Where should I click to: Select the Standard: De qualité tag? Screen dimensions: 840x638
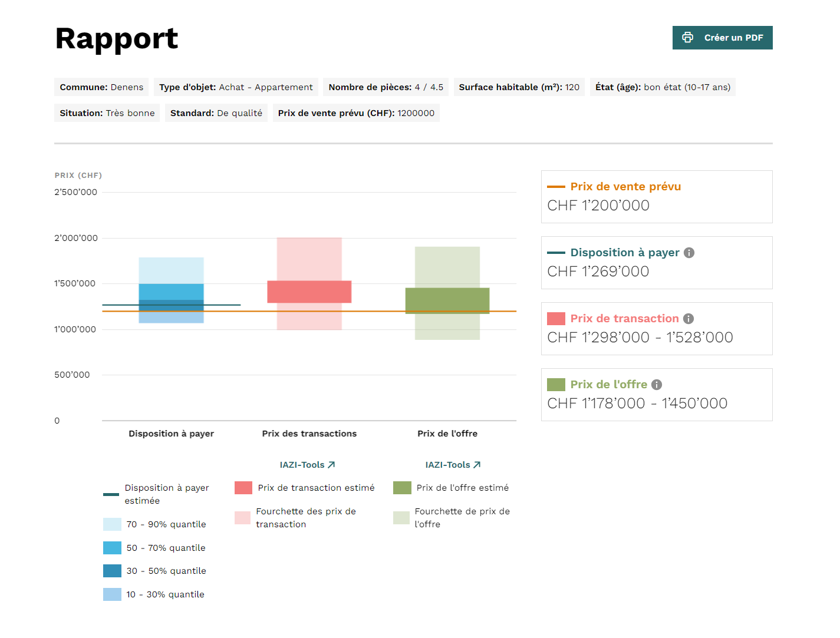(216, 113)
